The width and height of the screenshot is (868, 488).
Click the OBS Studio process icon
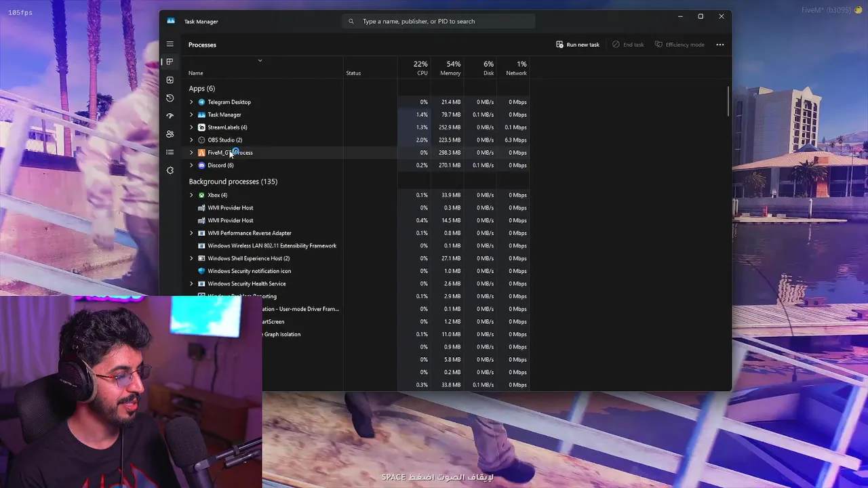[x=201, y=140]
